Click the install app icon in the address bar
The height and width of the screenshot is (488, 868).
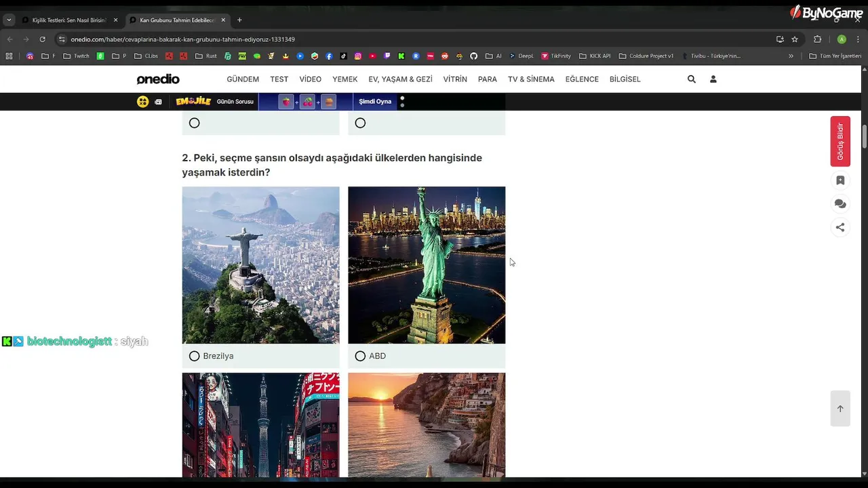pos(780,39)
